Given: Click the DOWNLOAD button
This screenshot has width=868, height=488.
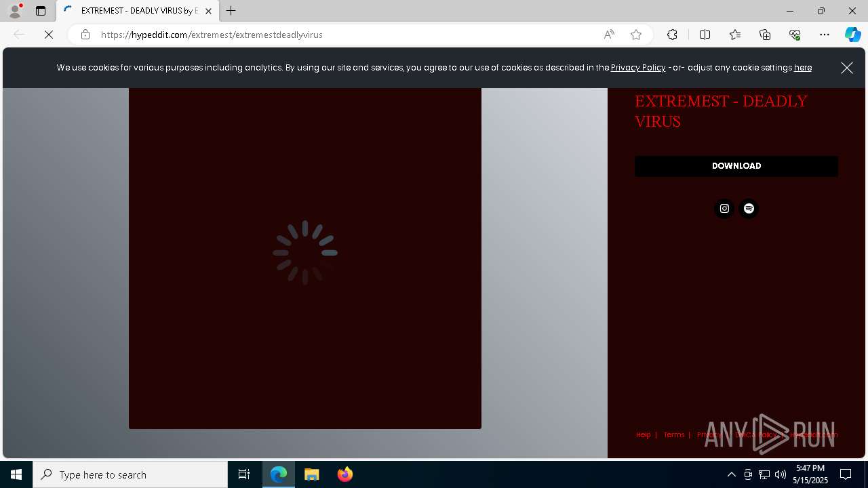Looking at the screenshot, I should coord(736,166).
